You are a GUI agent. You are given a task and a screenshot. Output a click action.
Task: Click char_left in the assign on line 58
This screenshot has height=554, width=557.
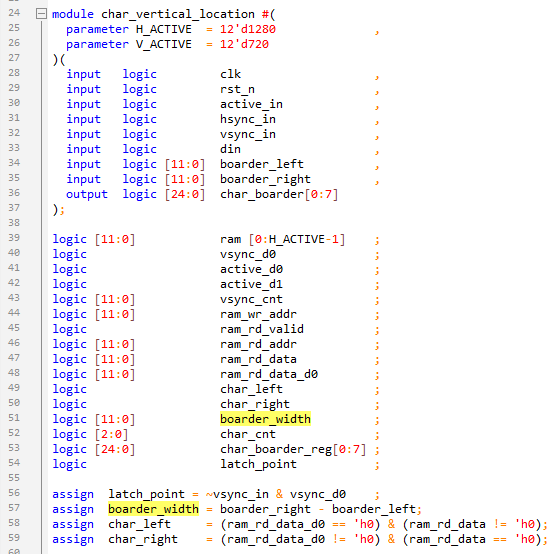coord(140,524)
